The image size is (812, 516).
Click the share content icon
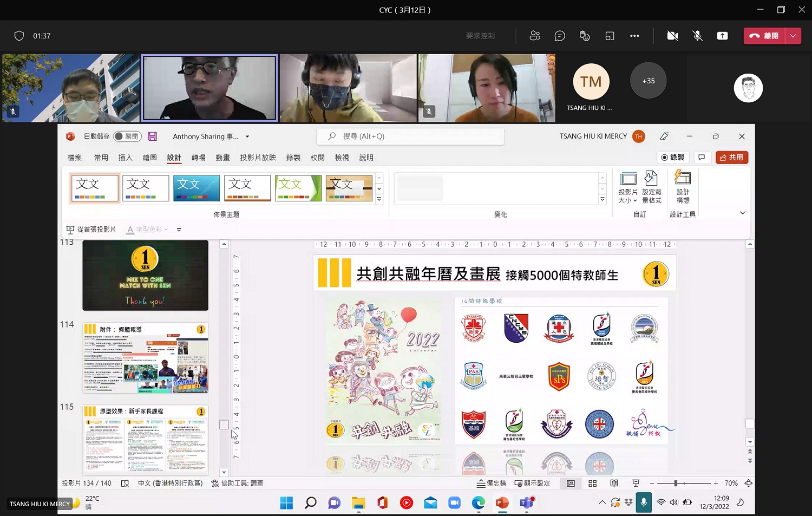[723, 36]
